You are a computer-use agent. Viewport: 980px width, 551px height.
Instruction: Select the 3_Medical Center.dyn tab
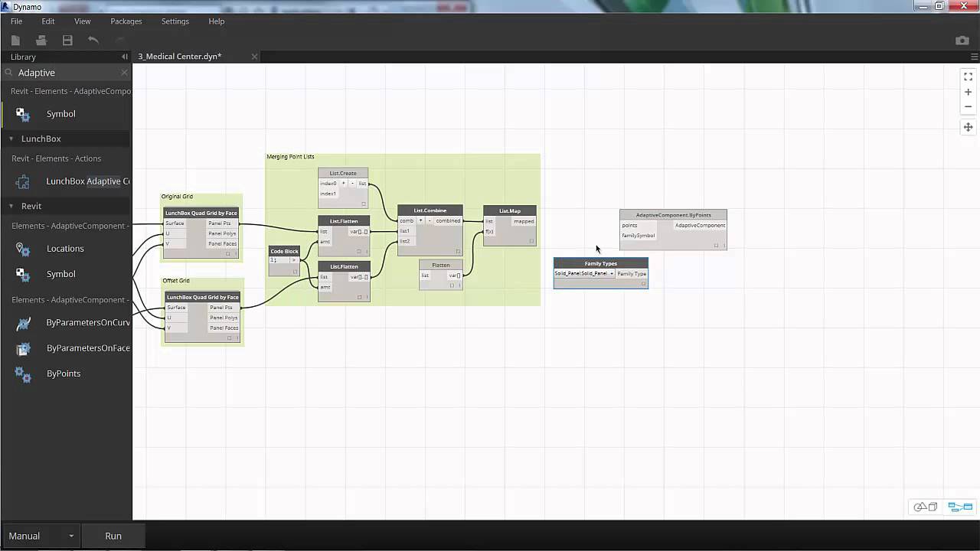[x=179, y=56]
